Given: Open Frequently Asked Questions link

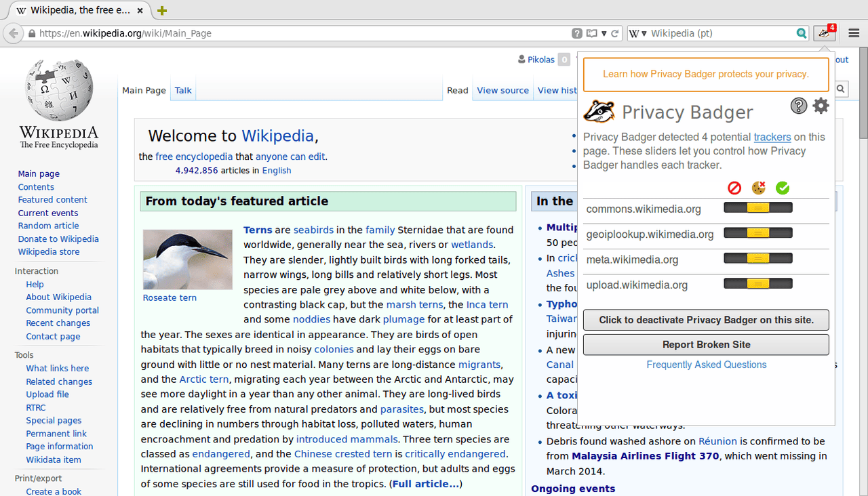Looking at the screenshot, I should (x=706, y=364).
